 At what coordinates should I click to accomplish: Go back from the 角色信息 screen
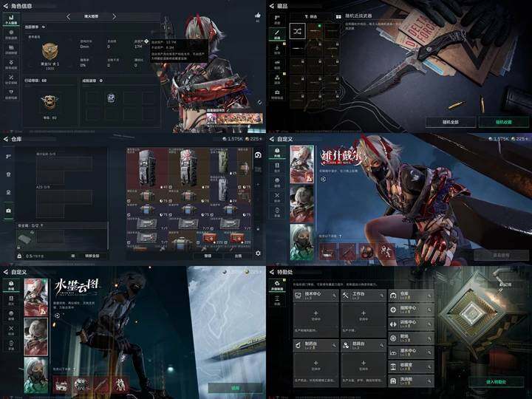coord(5,6)
